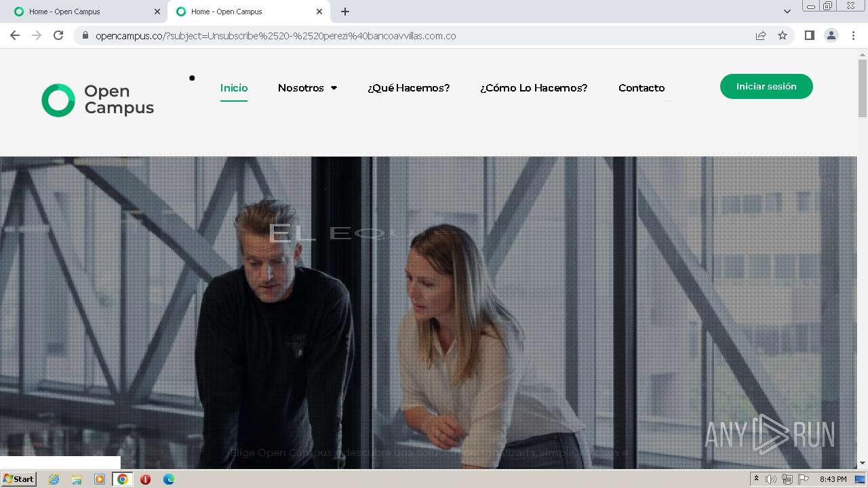Viewport: 868px width, 488px height.
Task: Click the Iniciar sesión button
Action: [766, 86]
